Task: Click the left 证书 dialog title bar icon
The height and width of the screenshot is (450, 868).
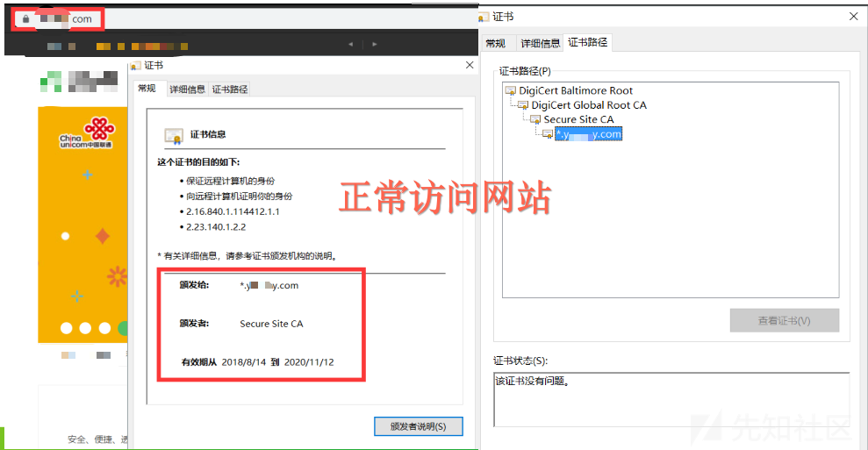Action: 136,66
